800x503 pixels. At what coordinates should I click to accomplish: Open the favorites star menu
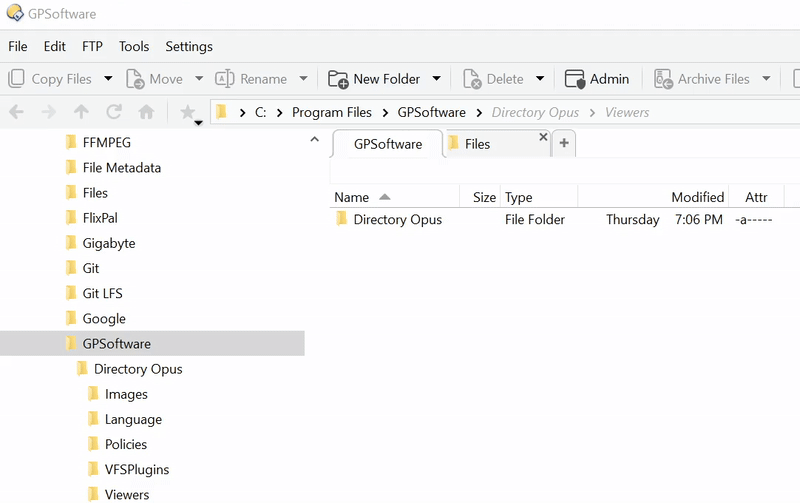click(190, 113)
